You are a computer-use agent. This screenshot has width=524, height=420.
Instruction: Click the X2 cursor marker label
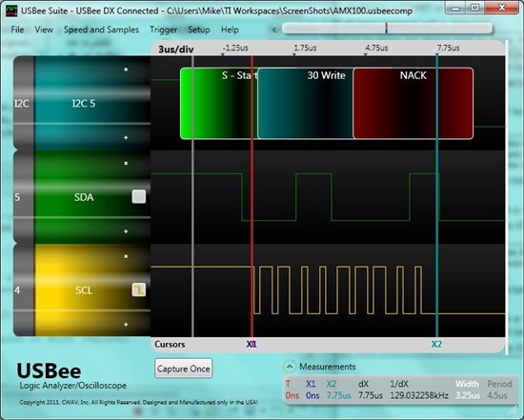pyautogui.click(x=436, y=344)
